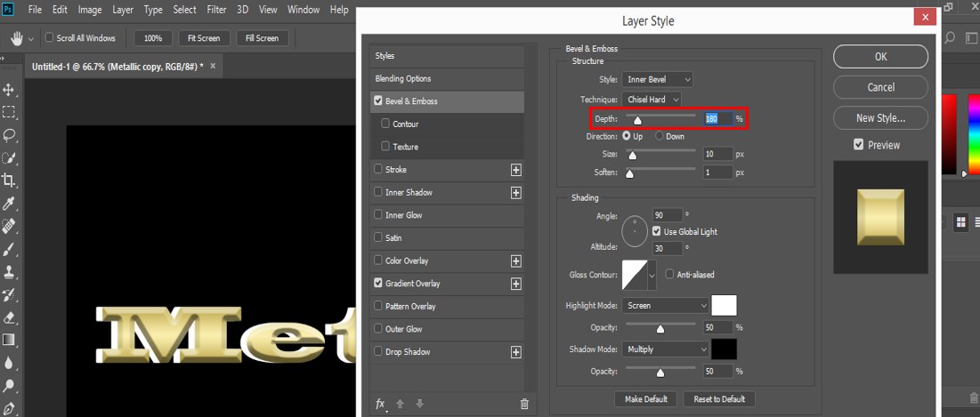
Task: Enable the Stroke effect checkbox
Action: coord(377,169)
